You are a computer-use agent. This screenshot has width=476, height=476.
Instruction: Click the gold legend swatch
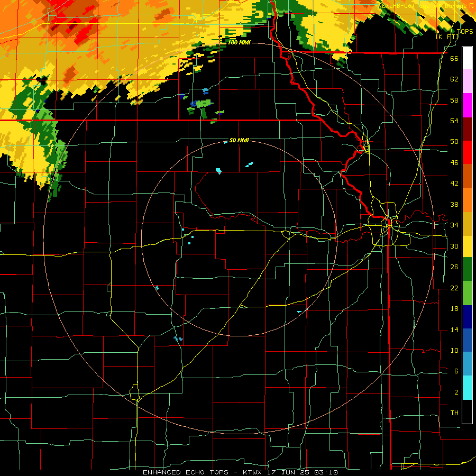pos(467,223)
